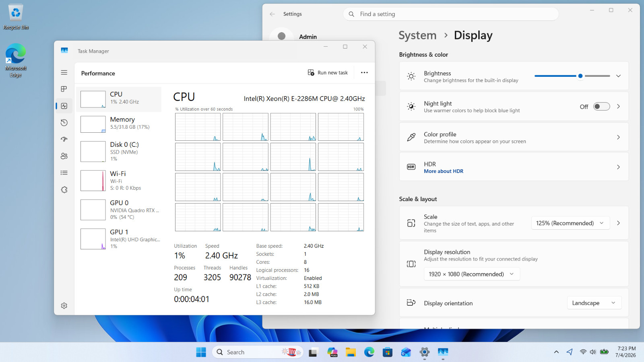Viewport: 644px width, 362px height.
Task: Open Windows Start menu
Action: [201, 352]
